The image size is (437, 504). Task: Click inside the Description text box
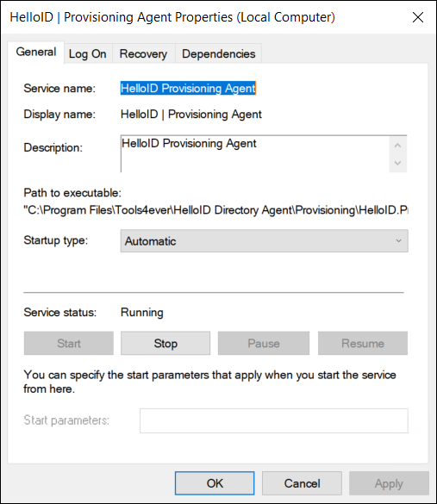(254, 153)
